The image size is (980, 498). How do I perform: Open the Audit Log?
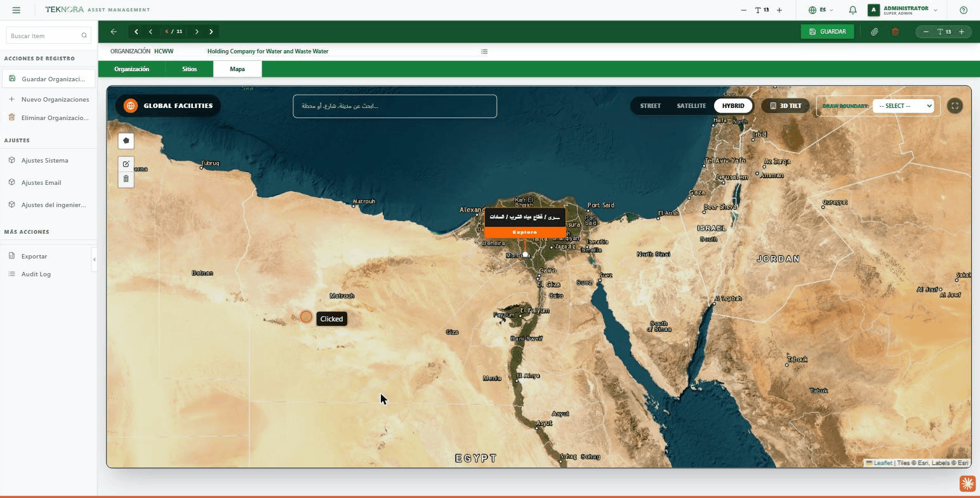(36, 274)
